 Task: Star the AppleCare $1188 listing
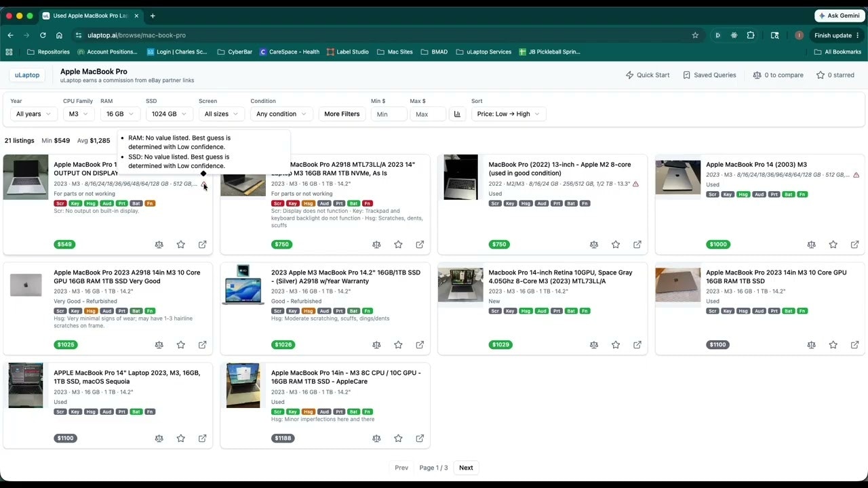398,439
